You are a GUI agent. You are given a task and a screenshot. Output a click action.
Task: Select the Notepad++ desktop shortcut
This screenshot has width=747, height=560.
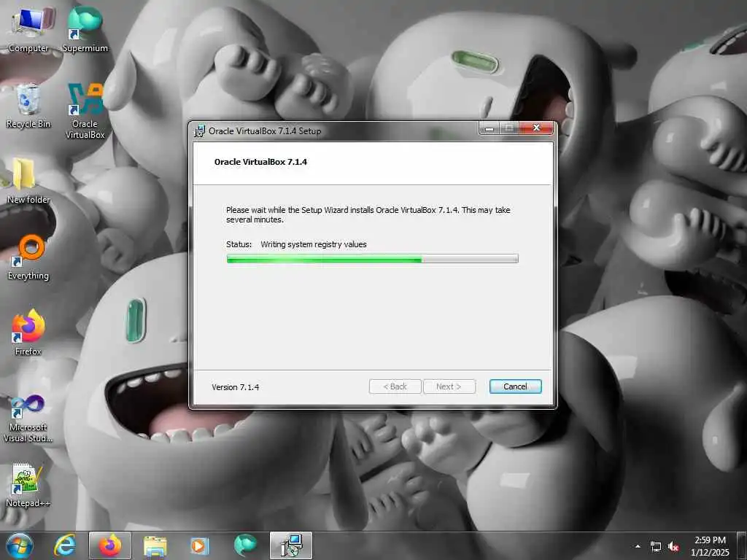tap(28, 485)
